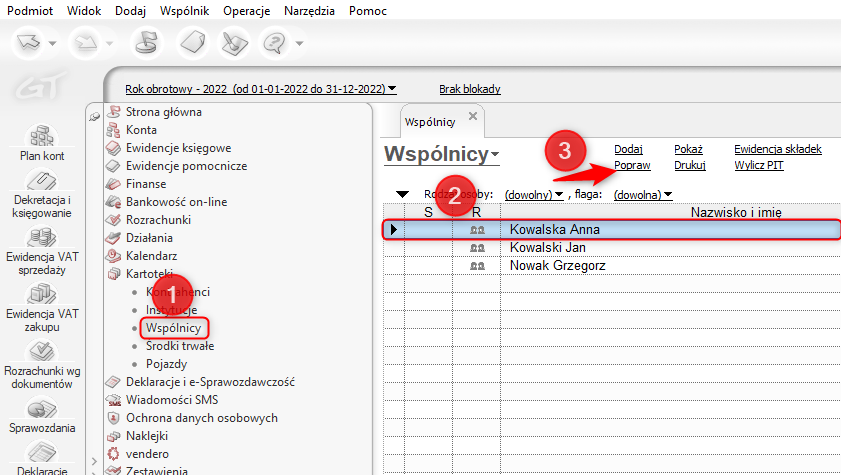Open Ewidencja VAT zakupu shortcut
Image resolution: width=841 pixels, height=475 pixels.
click(42, 309)
